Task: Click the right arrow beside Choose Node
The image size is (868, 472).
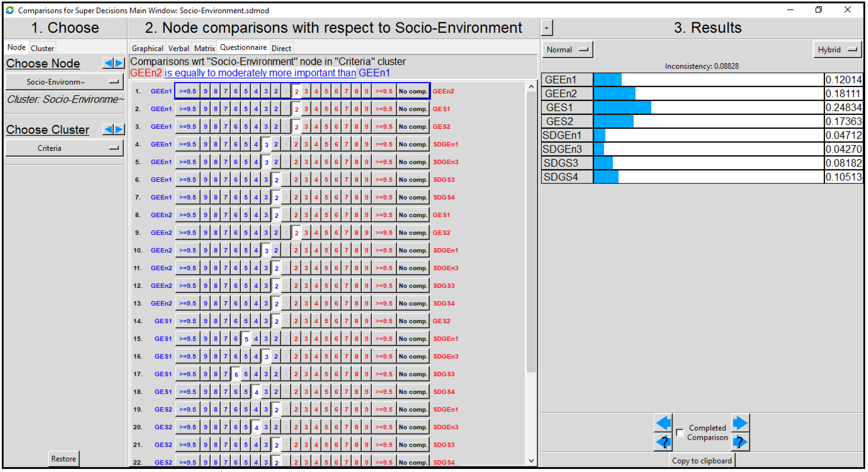Action: [119, 63]
